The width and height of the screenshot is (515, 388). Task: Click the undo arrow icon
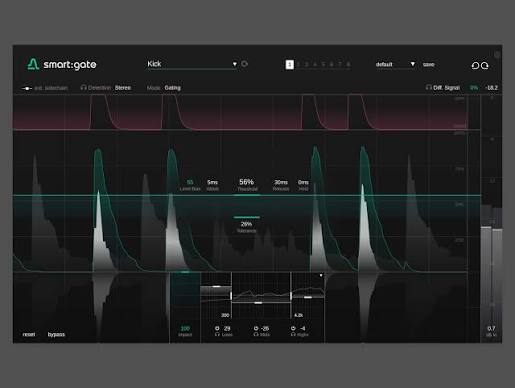[475, 66]
